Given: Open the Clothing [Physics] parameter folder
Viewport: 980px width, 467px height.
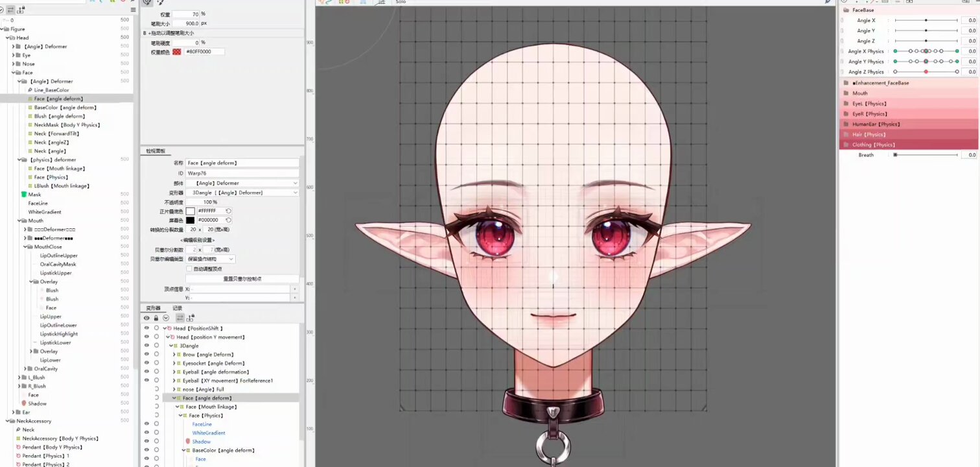Looking at the screenshot, I should 873,145.
